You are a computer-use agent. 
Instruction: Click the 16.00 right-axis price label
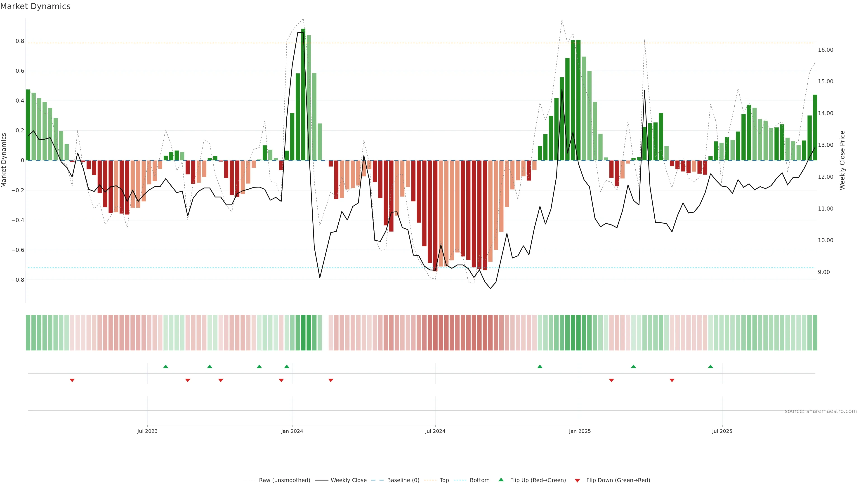click(x=825, y=50)
